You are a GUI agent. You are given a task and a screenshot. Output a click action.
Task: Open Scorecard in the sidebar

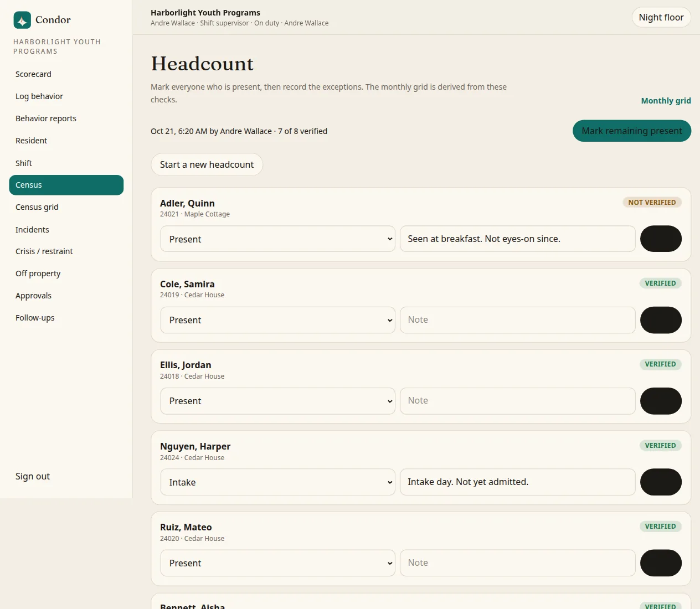point(66,74)
